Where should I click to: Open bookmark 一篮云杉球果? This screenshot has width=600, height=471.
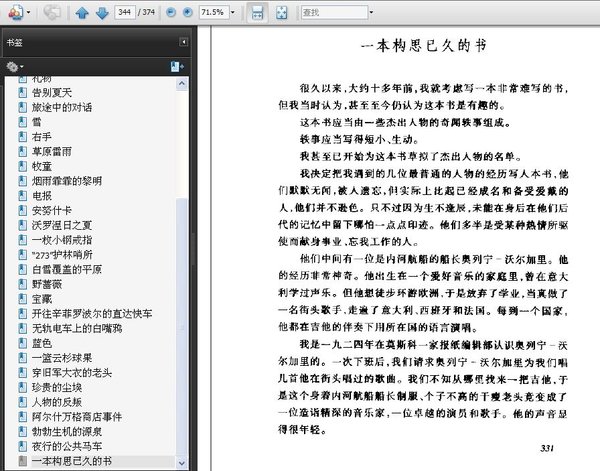[x=62, y=358]
